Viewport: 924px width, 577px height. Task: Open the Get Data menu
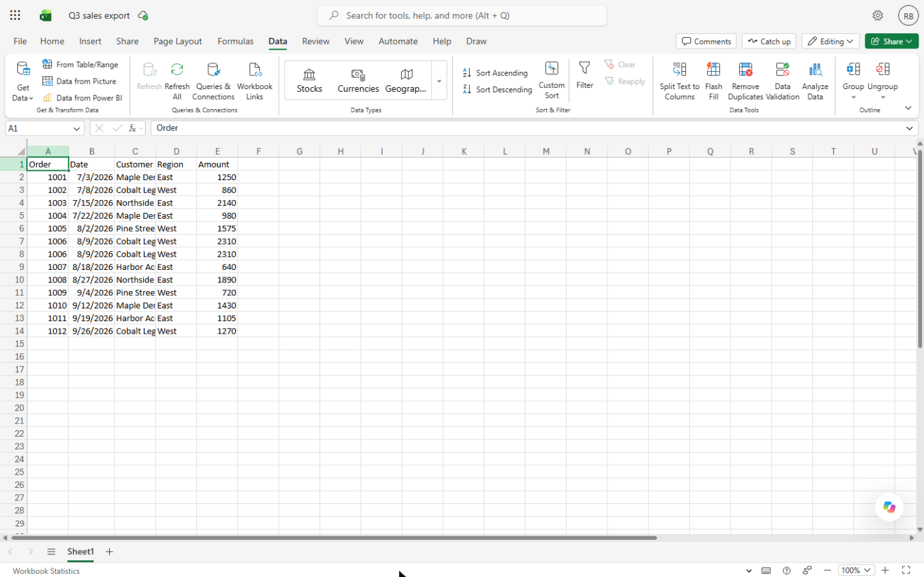click(x=23, y=81)
